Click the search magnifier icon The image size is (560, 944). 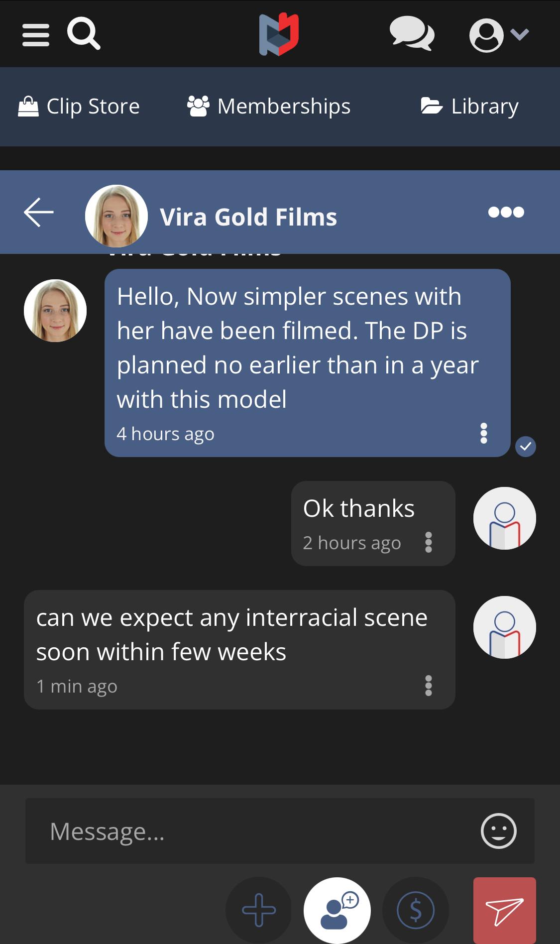(x=83, y=33)
